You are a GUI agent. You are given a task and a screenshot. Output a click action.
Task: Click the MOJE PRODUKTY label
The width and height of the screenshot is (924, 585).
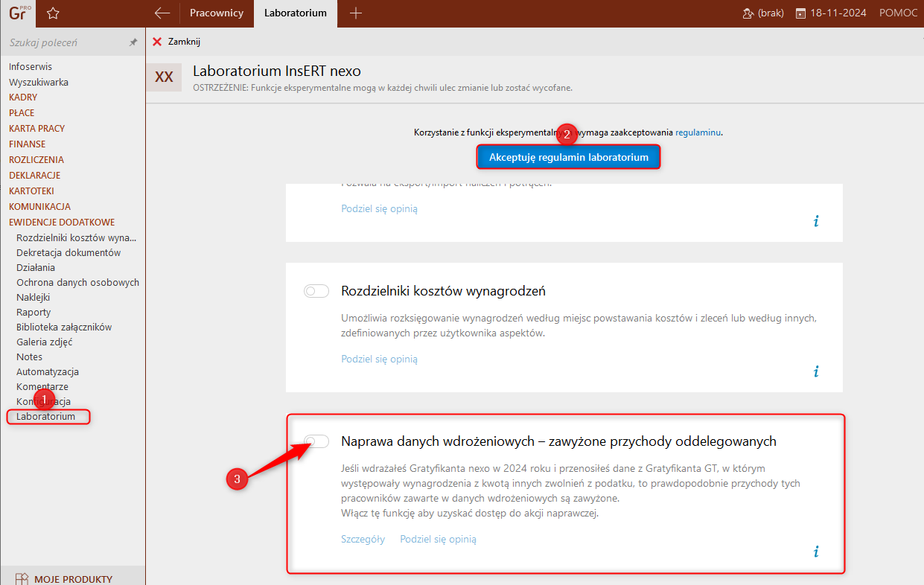[74, 579]
